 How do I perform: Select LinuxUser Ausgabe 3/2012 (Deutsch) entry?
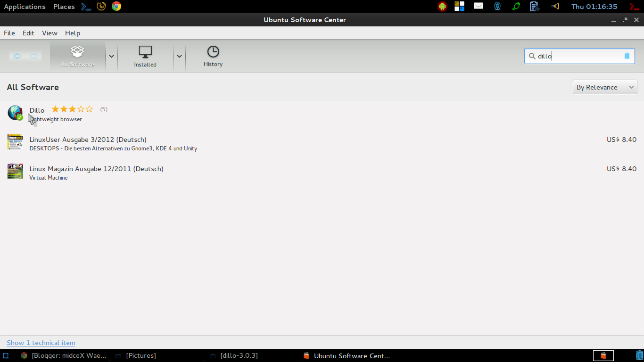[322, 143]
